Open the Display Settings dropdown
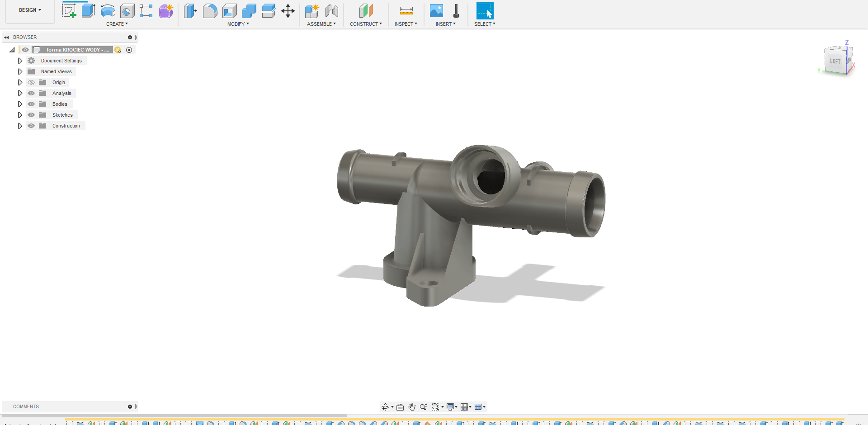The width and height of the screenshot is (868, 425). click(x=452, y=407)
